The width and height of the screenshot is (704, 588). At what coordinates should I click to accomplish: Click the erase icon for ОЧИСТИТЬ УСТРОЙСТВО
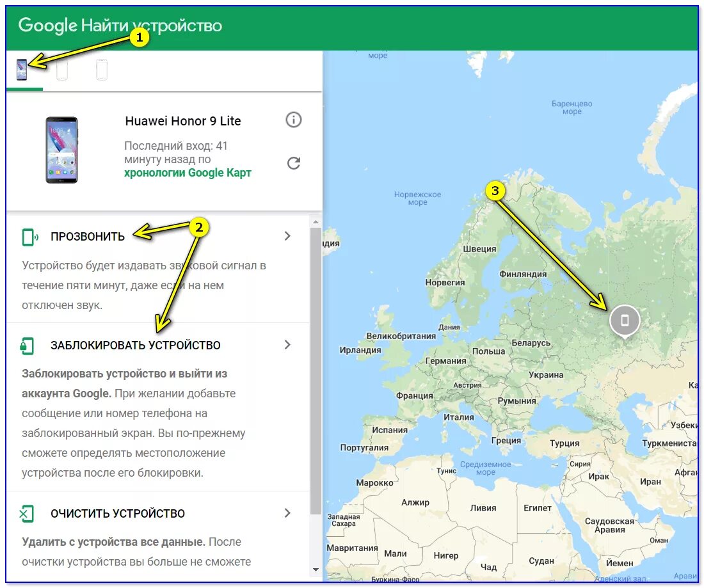27,514
